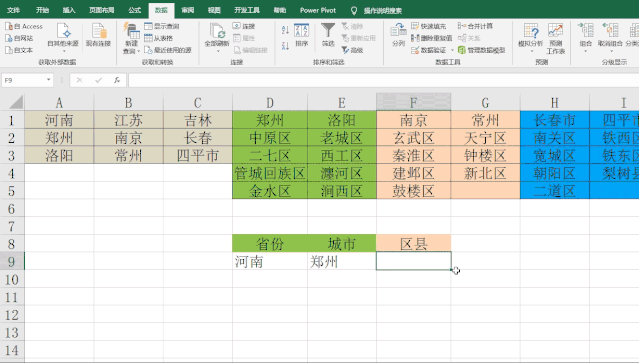This screenshot has height=363, width=639.
Task: Select row 9 header
Action: coord(12,261)
